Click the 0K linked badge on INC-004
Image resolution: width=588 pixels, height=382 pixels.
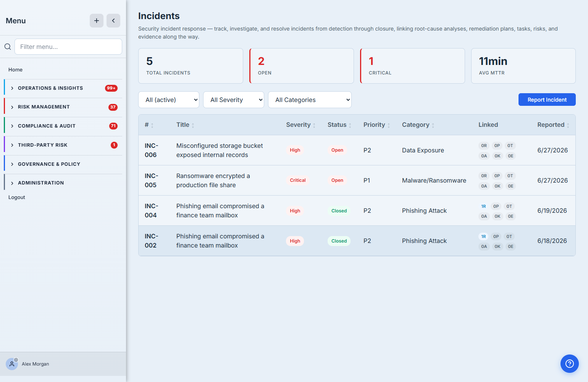point(498,216)
